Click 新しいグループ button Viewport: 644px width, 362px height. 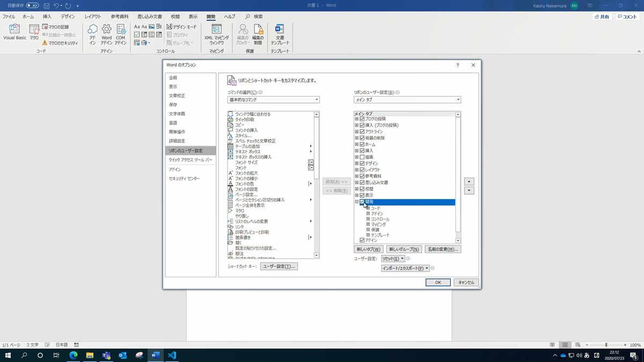[x=404, y=249]
